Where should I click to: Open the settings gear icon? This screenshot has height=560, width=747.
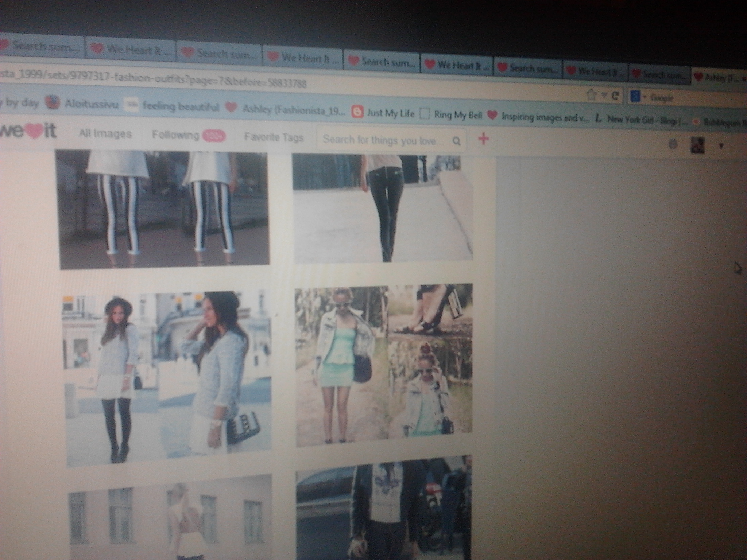673,145
